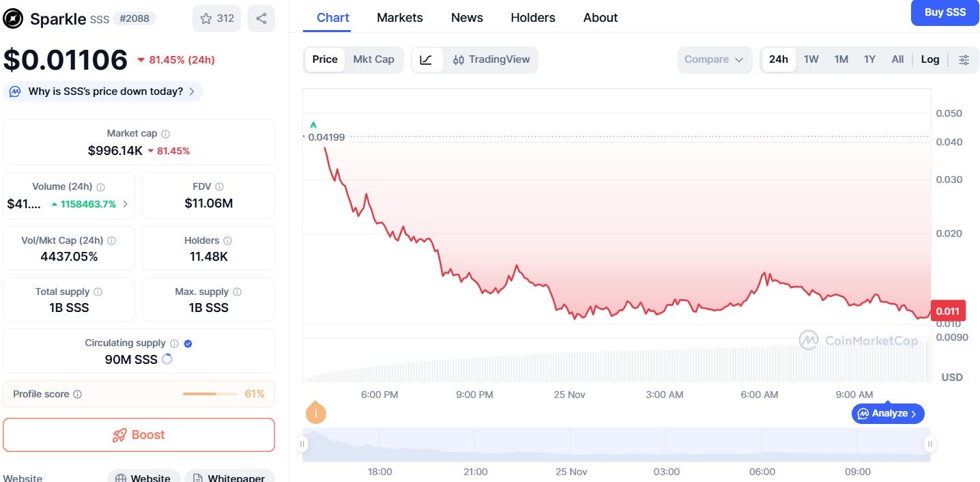Expand the Volume (24h) details chevron
The image size is (980, 482).
tap(126, 203)
